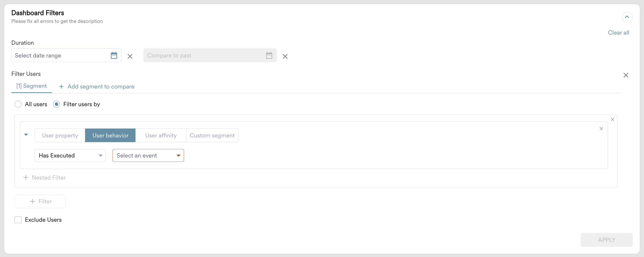Open the date range calendar icon
This screenshot has width=644, height=257.
[114, 56]
